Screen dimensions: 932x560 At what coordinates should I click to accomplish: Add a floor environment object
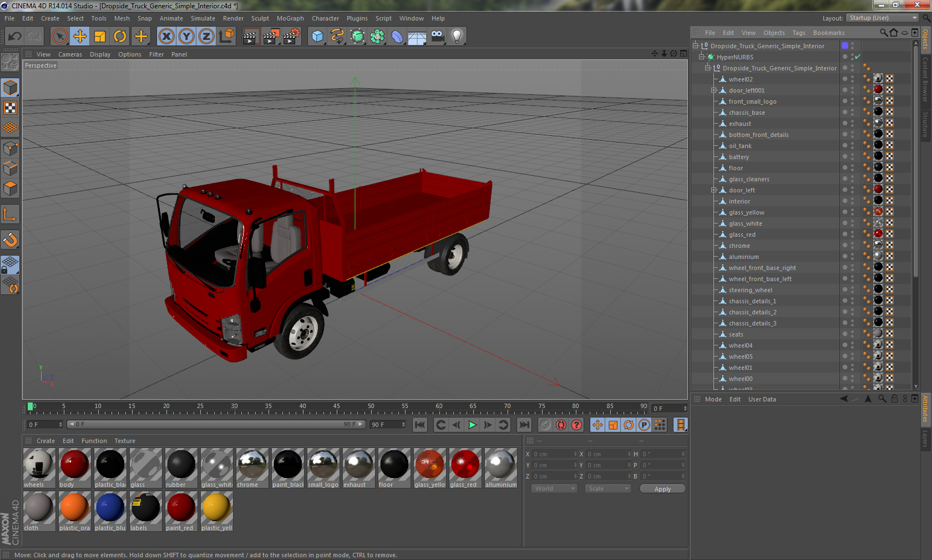coord(417,37)
